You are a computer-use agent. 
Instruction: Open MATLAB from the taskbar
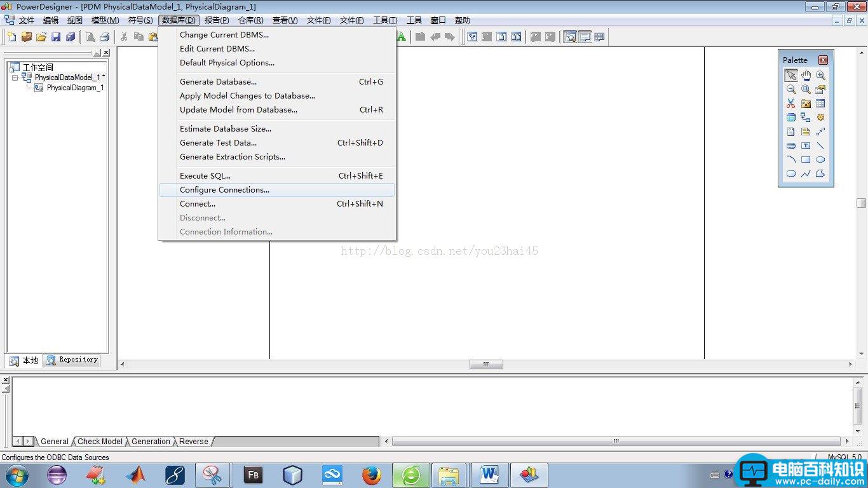click(x=135, y=475)
